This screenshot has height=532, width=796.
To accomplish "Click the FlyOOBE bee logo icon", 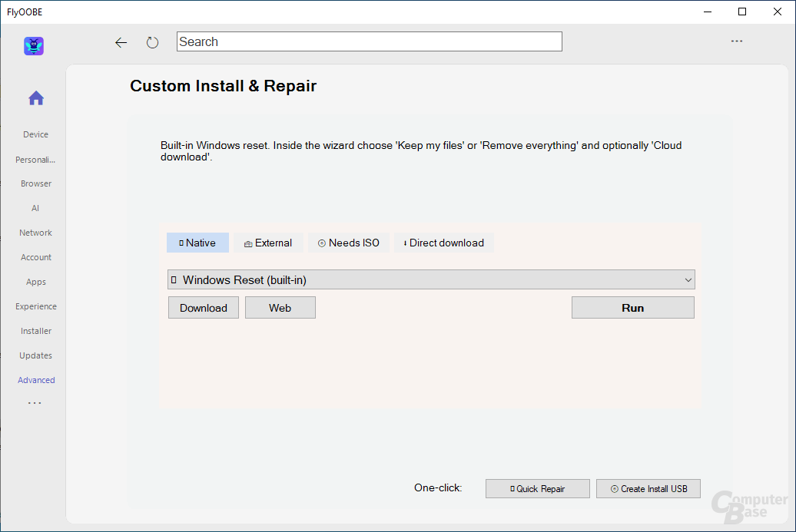I will [x=34, y=46].
